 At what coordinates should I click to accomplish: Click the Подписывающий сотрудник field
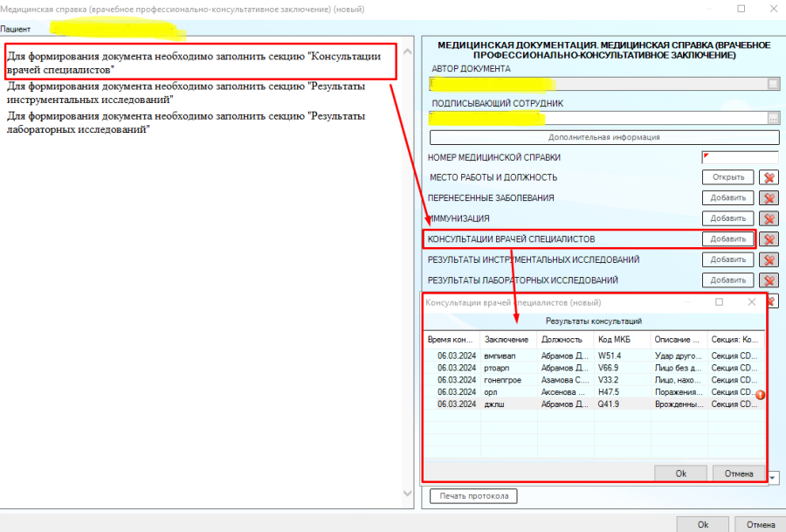(598, 118)
